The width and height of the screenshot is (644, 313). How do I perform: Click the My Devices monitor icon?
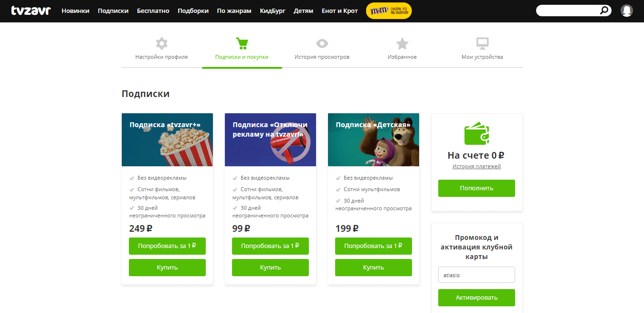(482, 43)
